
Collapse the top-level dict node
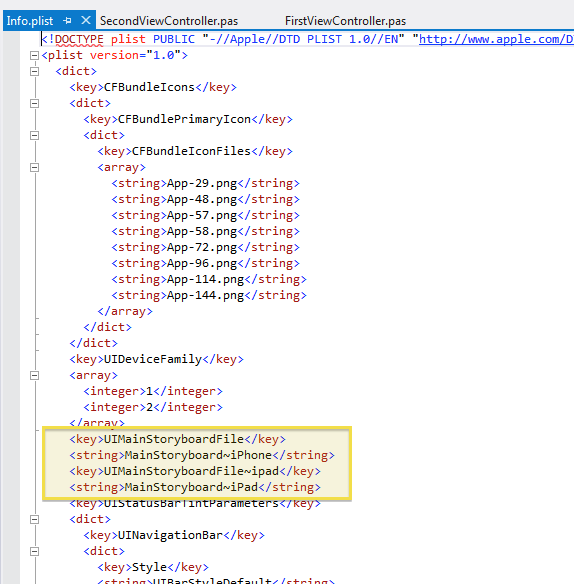click(x=34, y=72)
